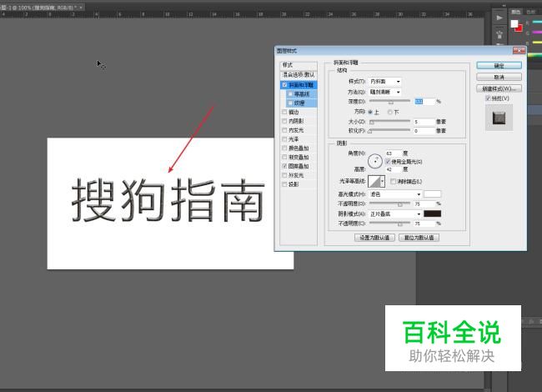Open the 高光模式 blend mode dropdown
This screenshot has height=392, width=542.
click(395, 194)
